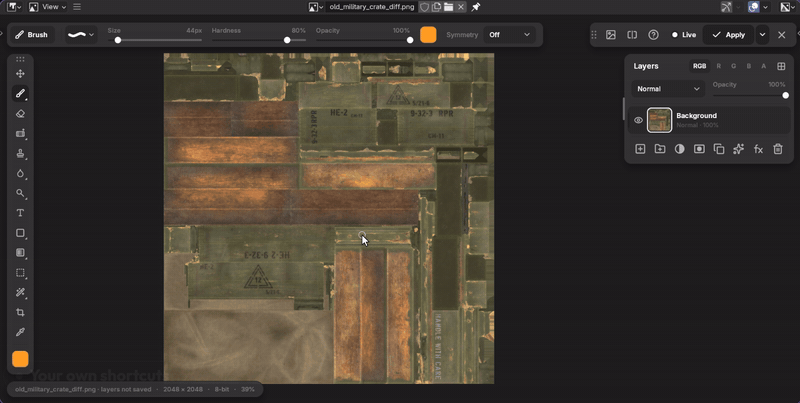Add a new layer in Layers panel
Image resolution: width=800 pixels, height=403 pixels.
pos(640,149)
